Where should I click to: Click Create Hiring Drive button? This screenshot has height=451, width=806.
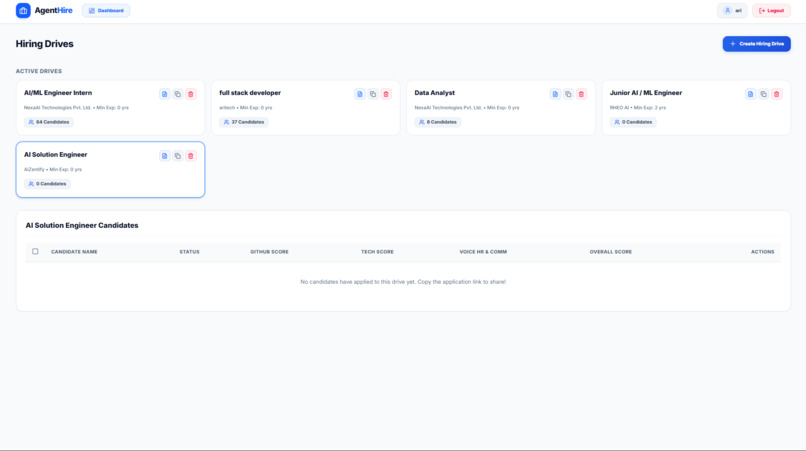[x=757, y=44]
